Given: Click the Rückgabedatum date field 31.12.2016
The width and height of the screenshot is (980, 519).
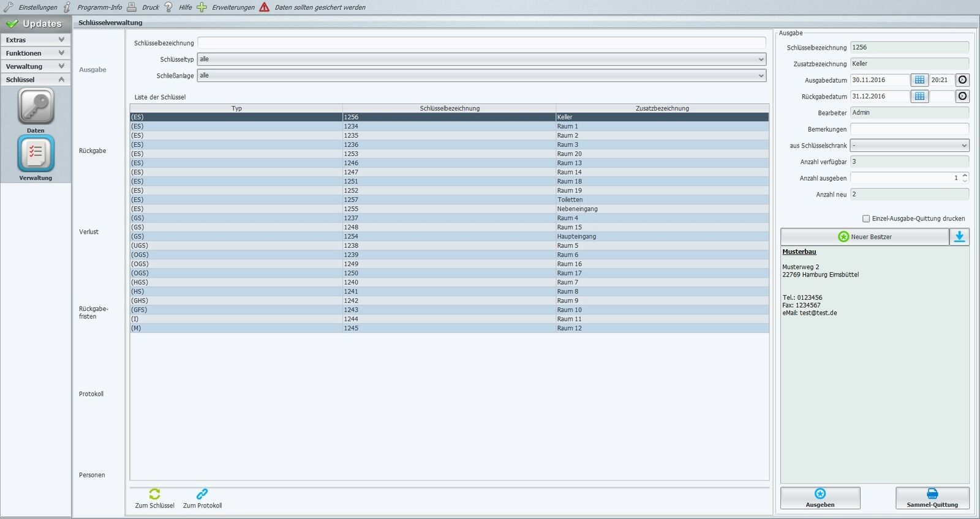Looking at the screenshot, I should (880, 96).
